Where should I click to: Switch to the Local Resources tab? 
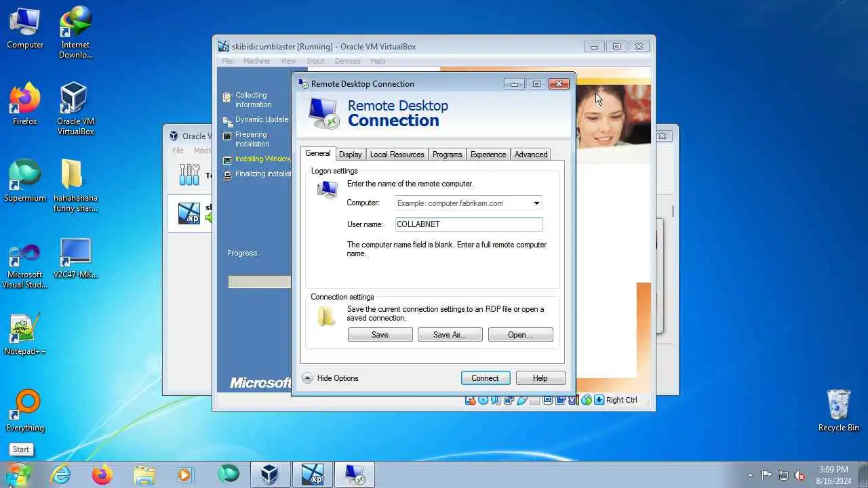pos(397,155)
